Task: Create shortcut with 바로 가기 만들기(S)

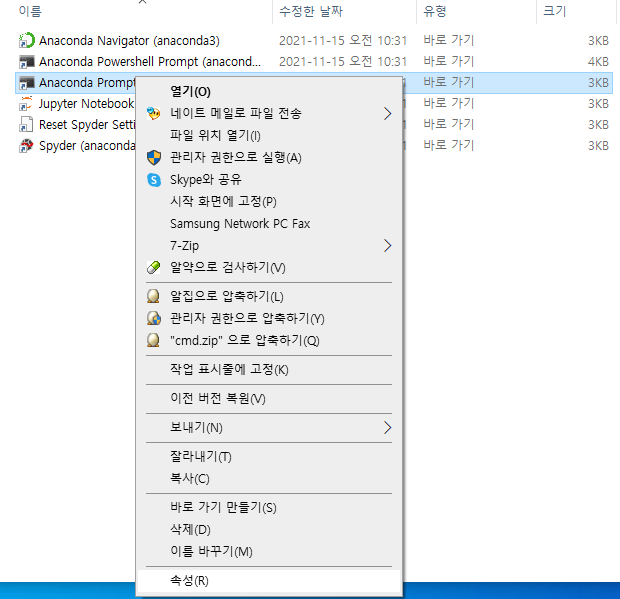Action: coord(269,507)
